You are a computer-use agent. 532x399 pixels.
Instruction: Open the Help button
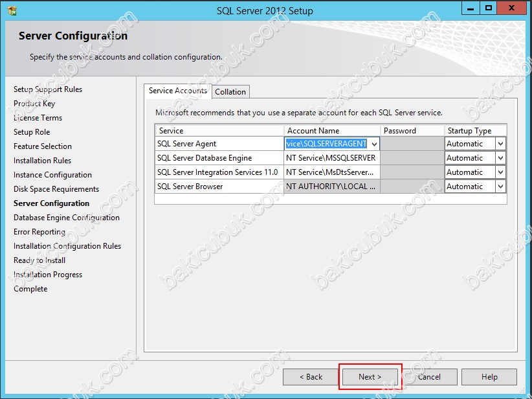489,377
